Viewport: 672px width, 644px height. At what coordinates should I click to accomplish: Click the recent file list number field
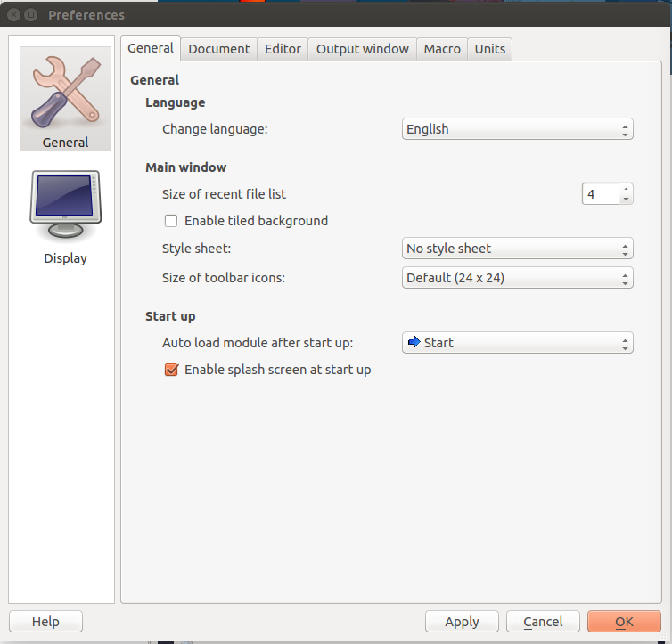pyautogui.click(x=600, y=193)
